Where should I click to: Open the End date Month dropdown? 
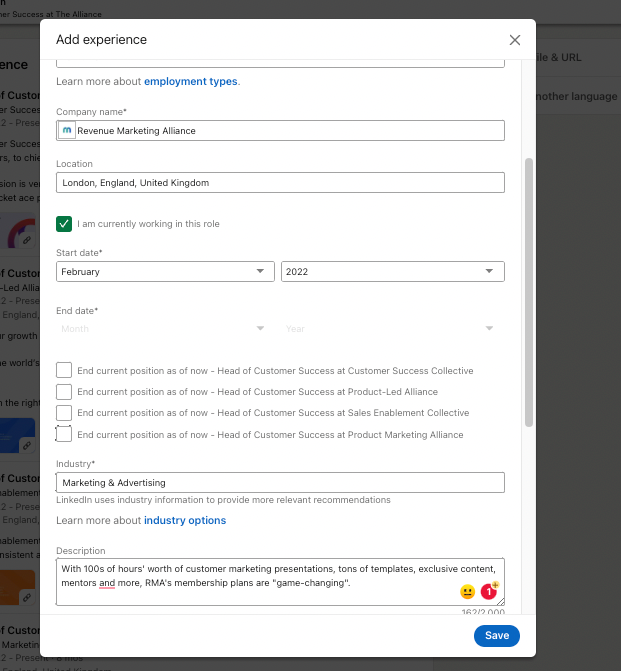[x=165, y=329]
